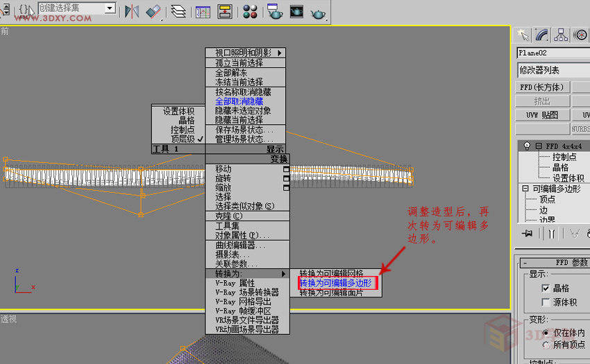Viewport: 590px width, 364px height.
Task: Toggle the 晶格 checkbox
Action: click(x=546, y=288)
